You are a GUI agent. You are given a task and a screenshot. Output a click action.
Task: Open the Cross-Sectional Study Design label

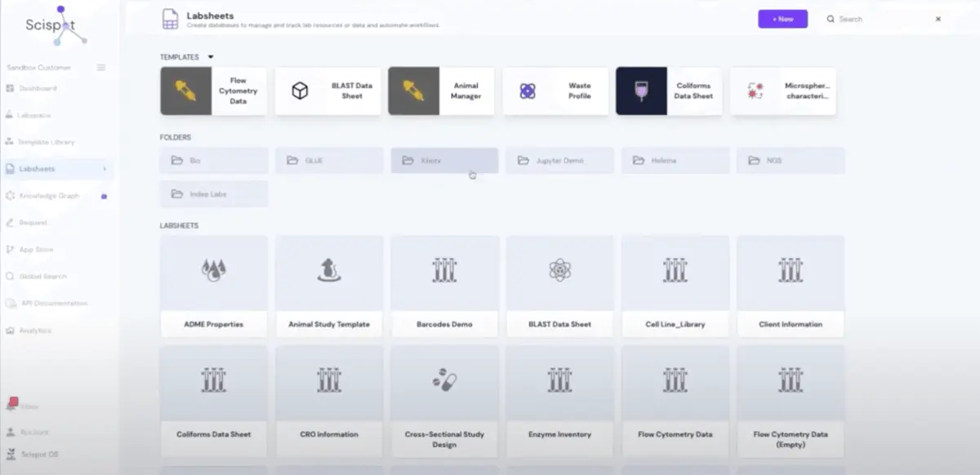coord(444,439)
